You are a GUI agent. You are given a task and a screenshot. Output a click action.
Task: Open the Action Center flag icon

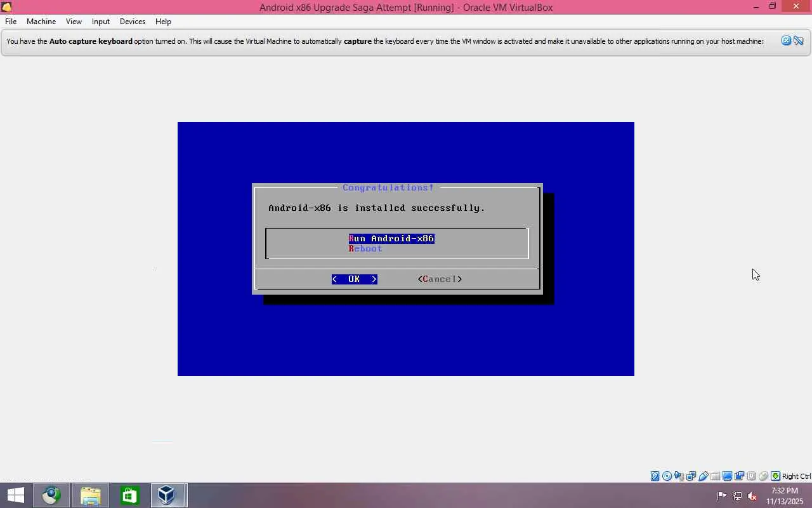721,495
